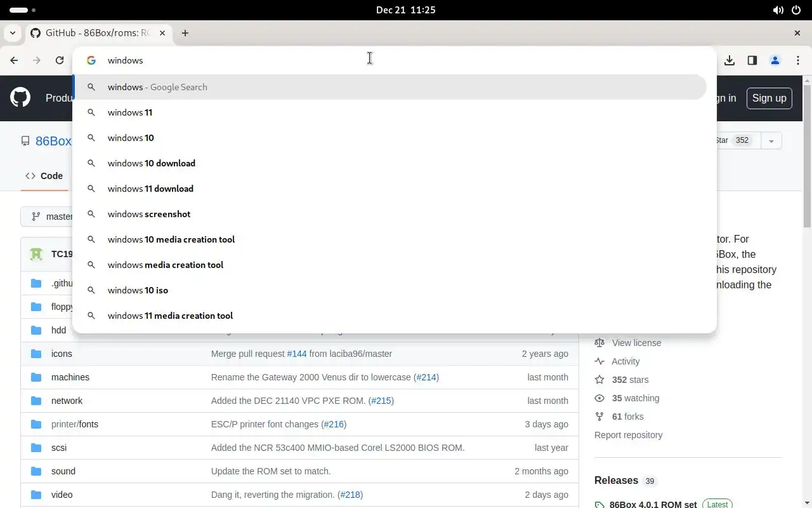Open the machines folder
The height and width of the screenshot is (508, 812).
pyautogui.click(x=70, y=377)
